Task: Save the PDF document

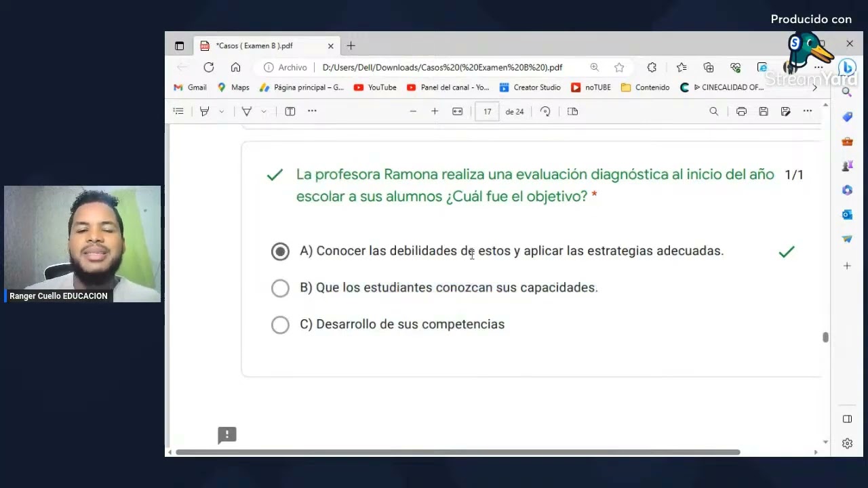Action: point(764,111)
